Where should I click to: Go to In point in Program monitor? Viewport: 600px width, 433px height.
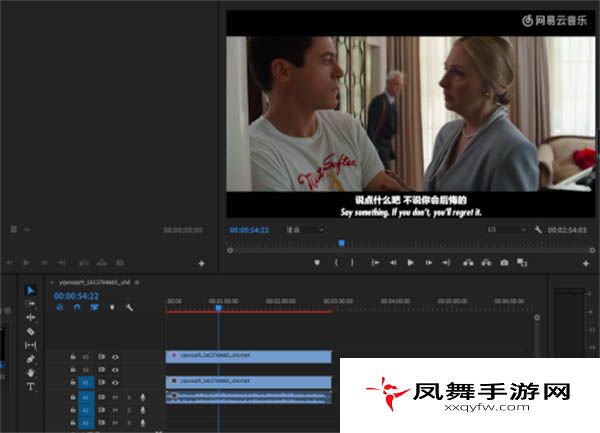(x=375, y=262)
